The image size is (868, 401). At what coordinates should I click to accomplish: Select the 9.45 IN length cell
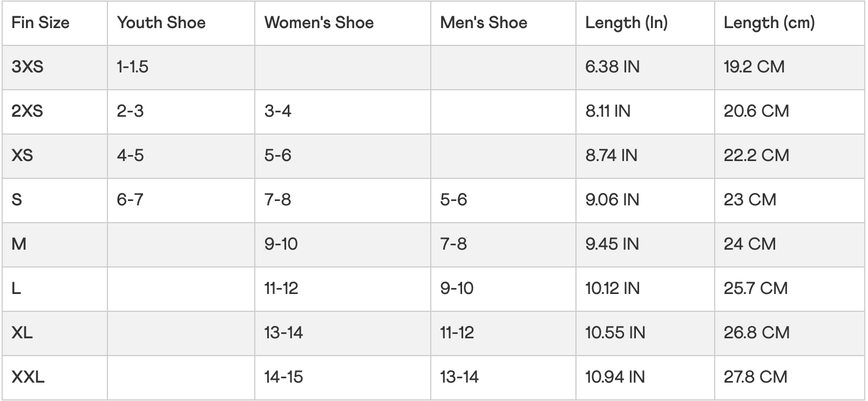(612, 244)
